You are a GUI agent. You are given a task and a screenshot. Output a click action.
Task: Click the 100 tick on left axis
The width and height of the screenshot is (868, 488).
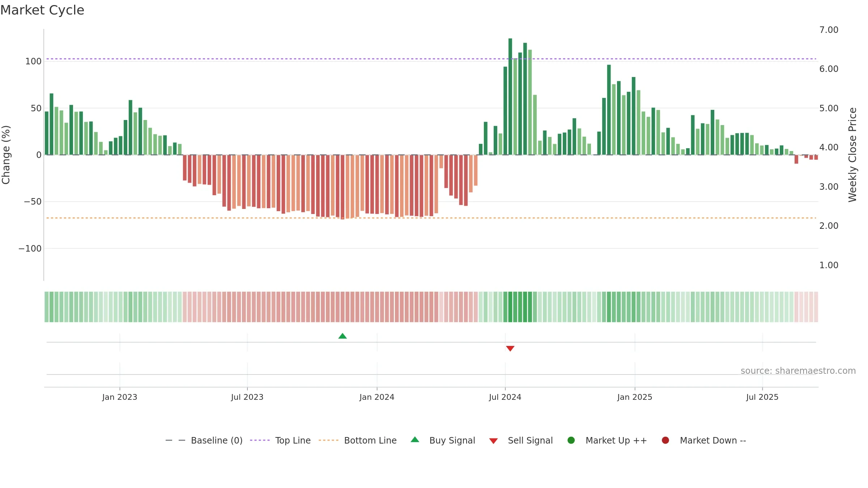click(33, 61)
